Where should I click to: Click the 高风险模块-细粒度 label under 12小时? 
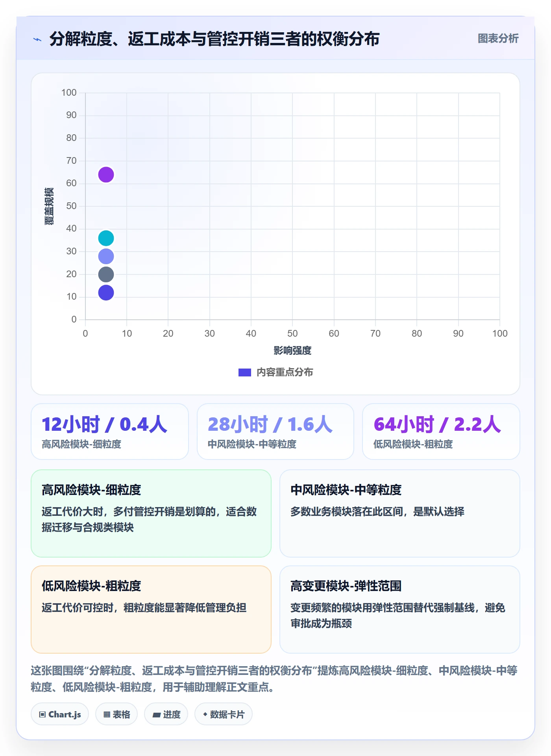coord(81,444)
